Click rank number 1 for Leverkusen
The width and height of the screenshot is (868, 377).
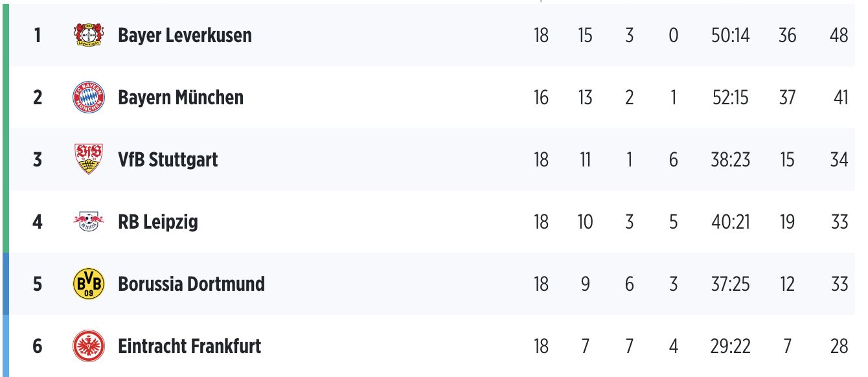pos(38,35)
